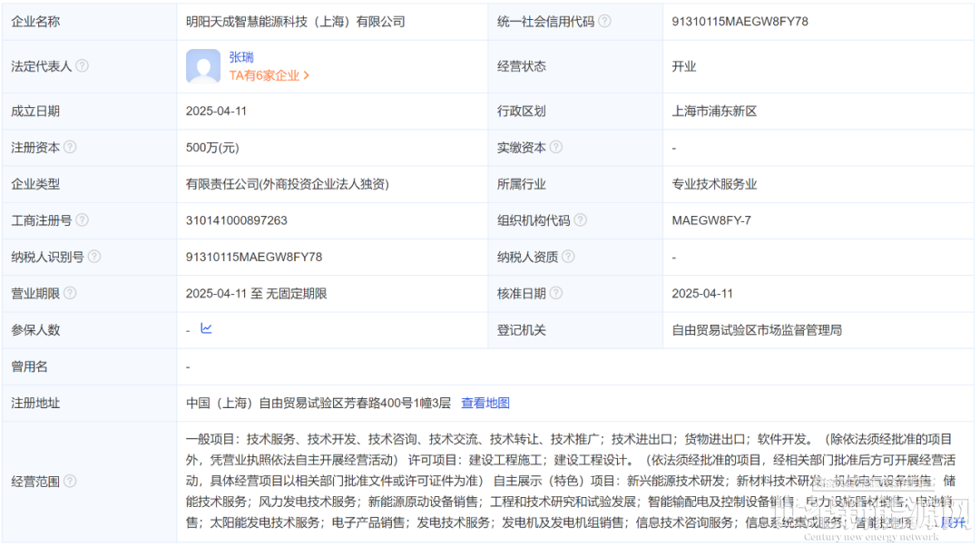This screenshot has height=546, width=980.
Task: Select the 注册地址 label cell
Action: click(x=89, y=403)
